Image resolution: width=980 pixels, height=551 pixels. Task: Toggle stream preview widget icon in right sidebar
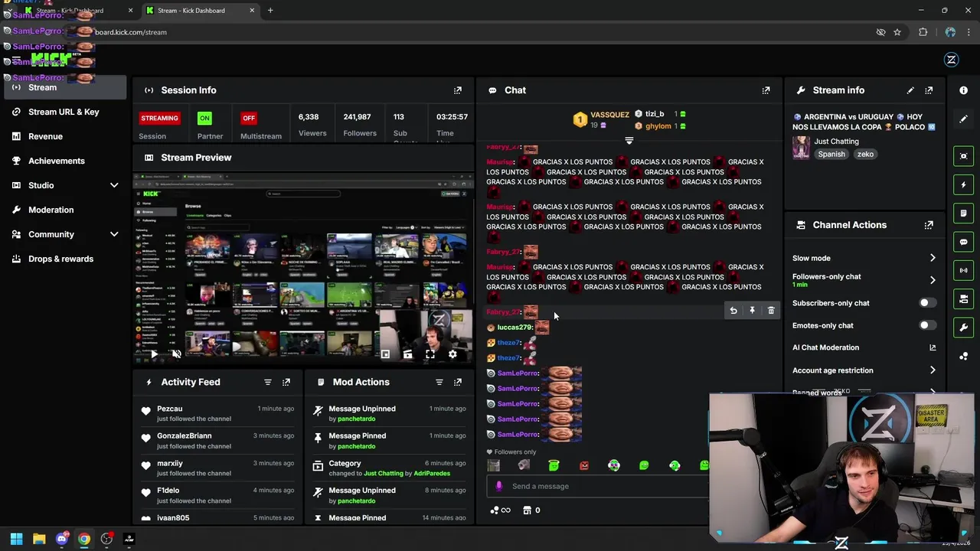[x=963, y=156]
